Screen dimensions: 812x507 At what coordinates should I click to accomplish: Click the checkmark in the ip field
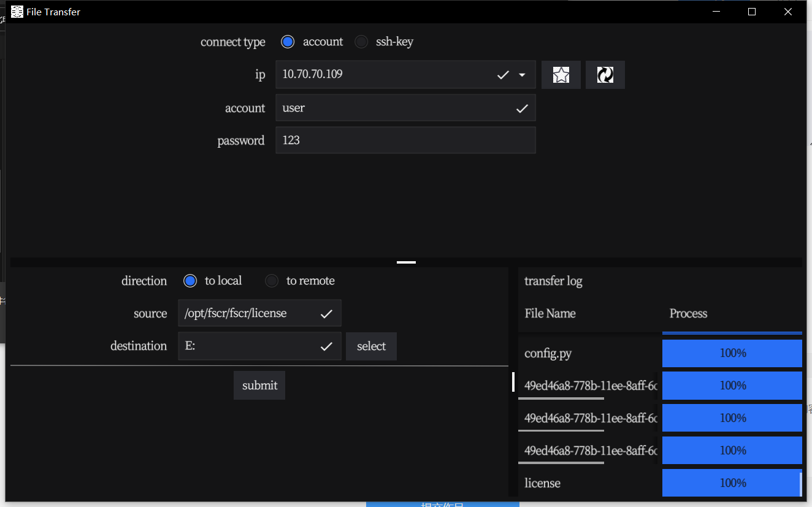tap(503, 75)
